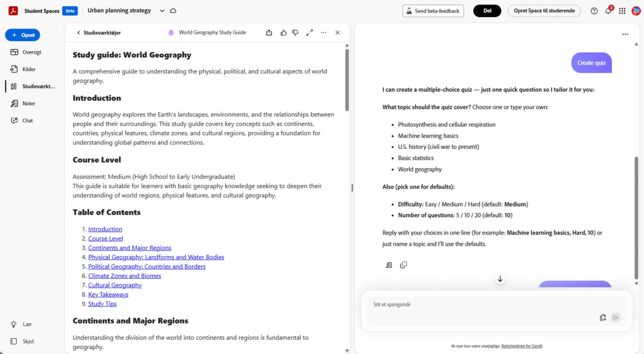Screen dimensions: 644x354
Task: Open the user profile avatar
Action: (636, 11)
